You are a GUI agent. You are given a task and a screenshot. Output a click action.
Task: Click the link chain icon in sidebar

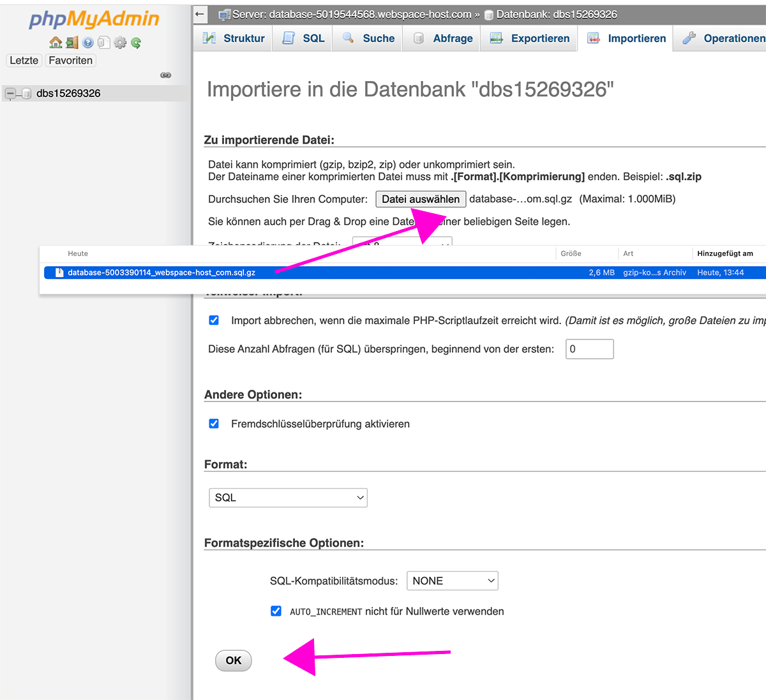click(165, 75)
